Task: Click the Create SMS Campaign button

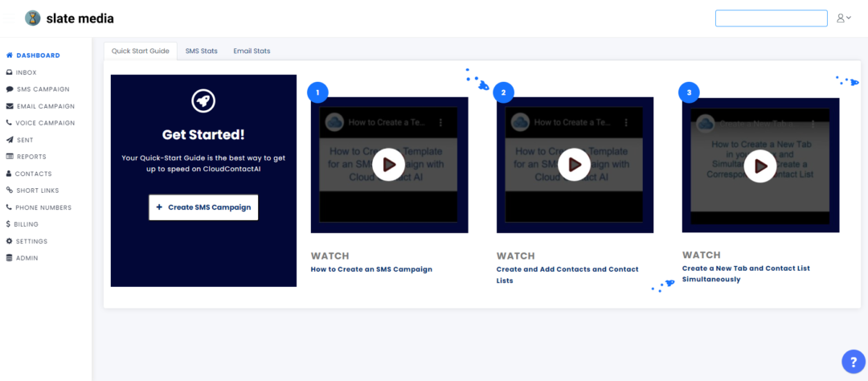Action: pyautogui.click(x=203, y=207)
